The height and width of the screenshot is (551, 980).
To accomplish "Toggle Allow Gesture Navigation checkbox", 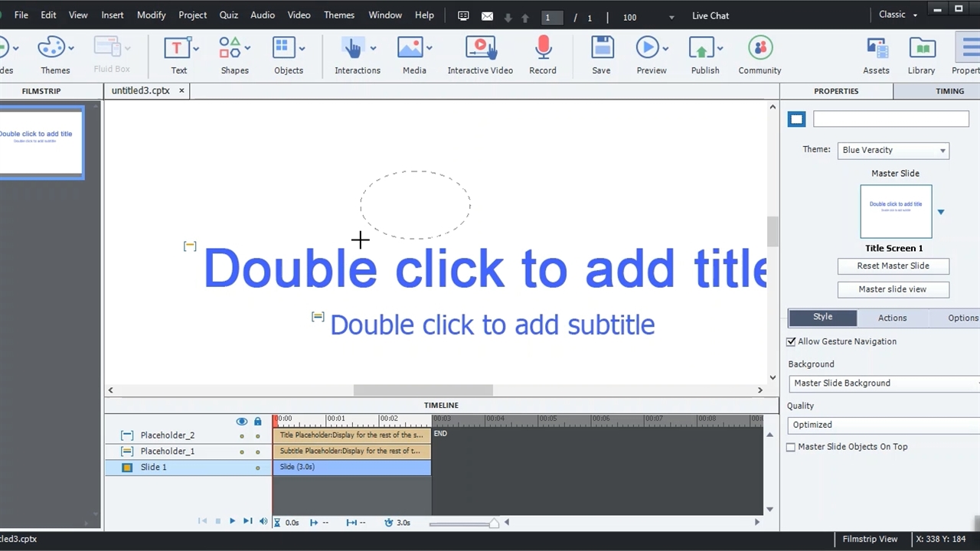I will pos(792,341).
